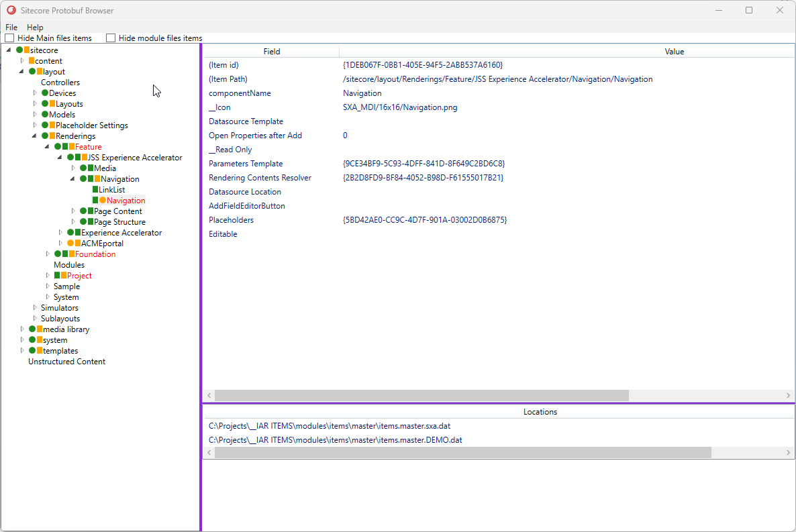Open the Help menu
This screenshot has height=532, width=796.
34,28
